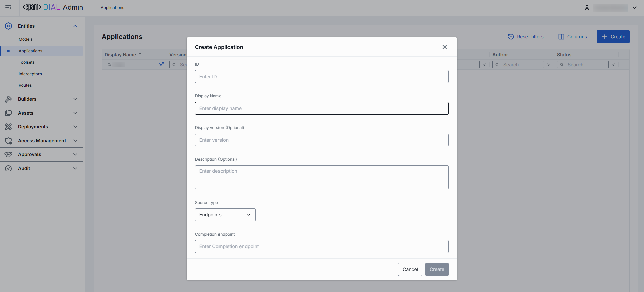Click into the Enter ID field
Image resolution: width=644 pixels, height=292 pixels.
pyautogui.click(x=321, y=77)
